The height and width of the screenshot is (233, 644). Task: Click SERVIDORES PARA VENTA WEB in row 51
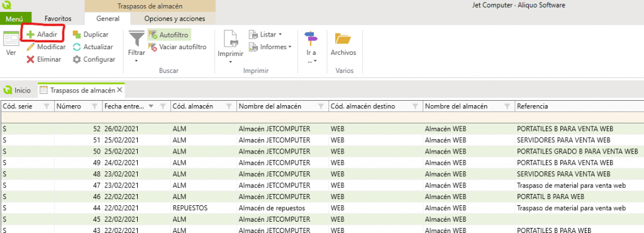pos(563,140)
